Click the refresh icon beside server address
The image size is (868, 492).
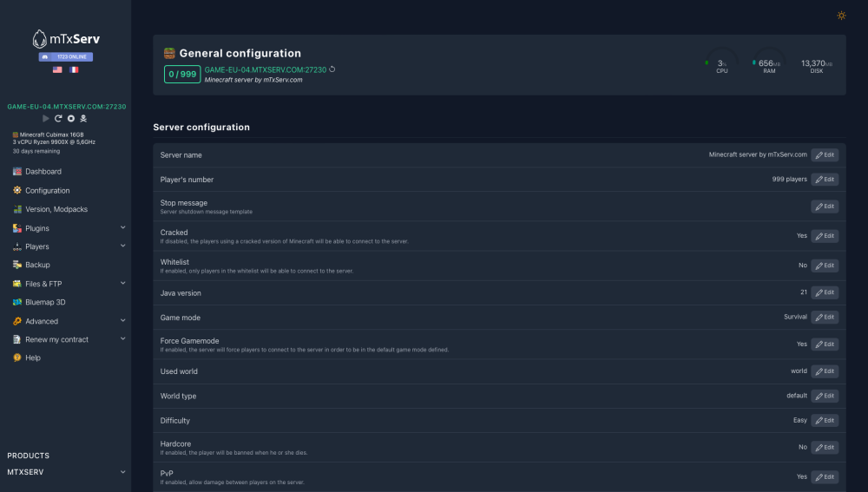tap(332, 69)
